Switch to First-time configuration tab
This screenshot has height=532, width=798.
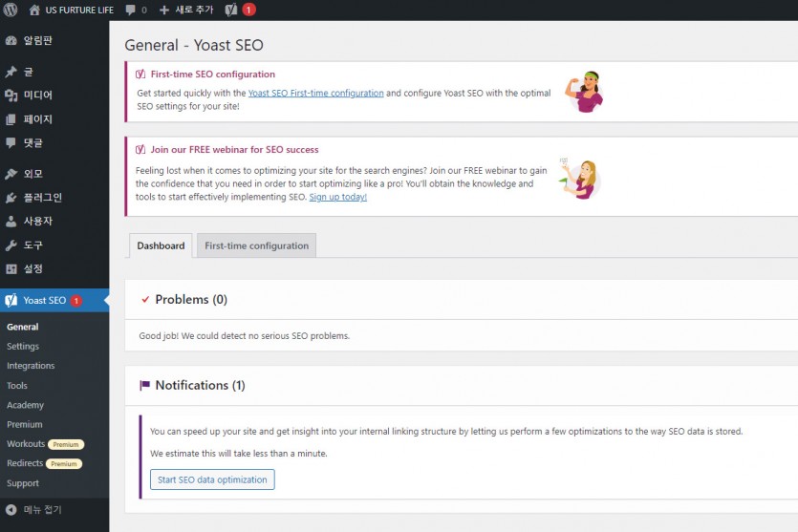pyautogui.click(x=256, y=245)
